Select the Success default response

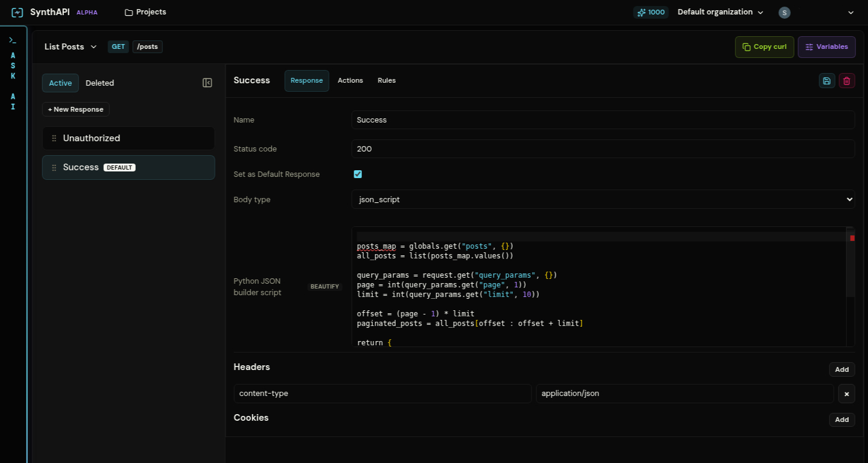click(128, 167)
